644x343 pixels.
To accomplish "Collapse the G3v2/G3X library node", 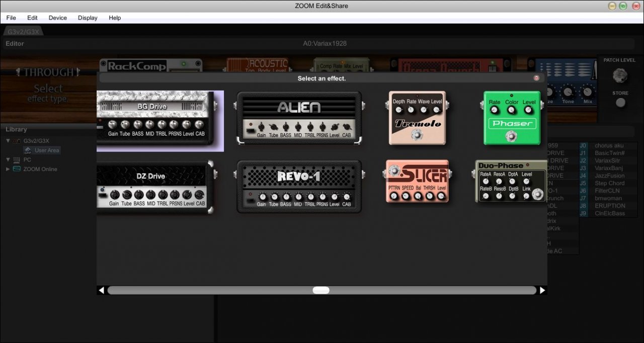I will [8, 141].
